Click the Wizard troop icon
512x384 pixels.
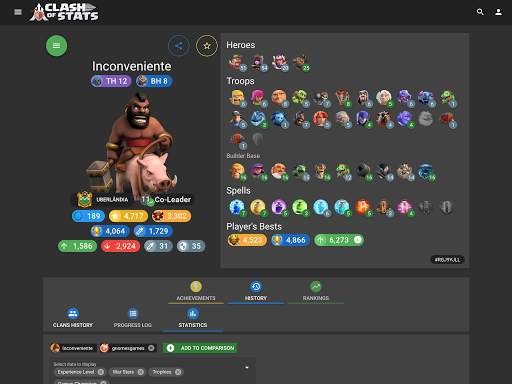(364, 98)
